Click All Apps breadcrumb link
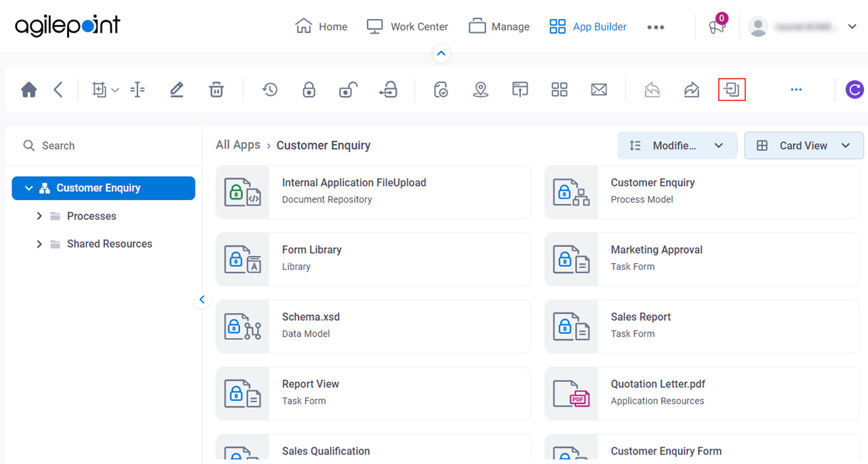 [x=238, y=144]
